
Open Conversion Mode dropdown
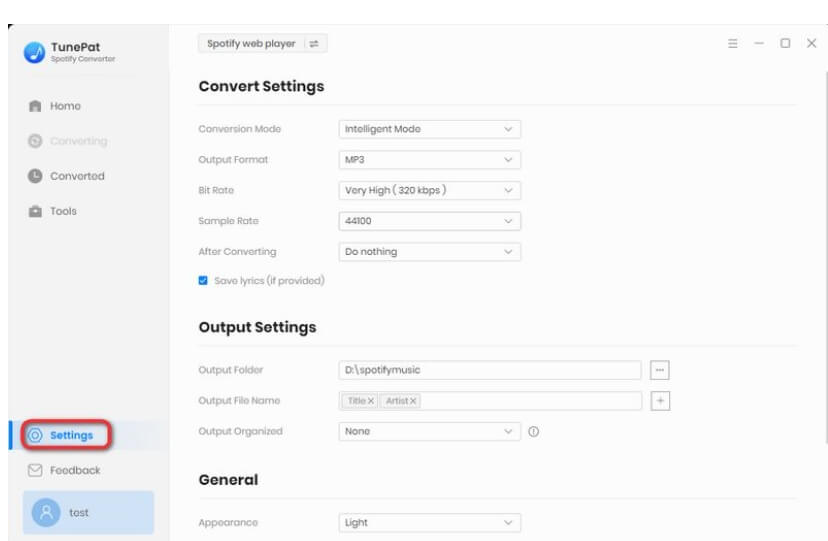(x=429, y=129)
